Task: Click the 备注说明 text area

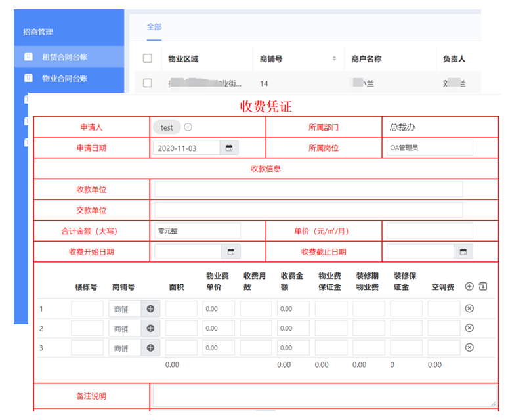Action: point(324,395)
